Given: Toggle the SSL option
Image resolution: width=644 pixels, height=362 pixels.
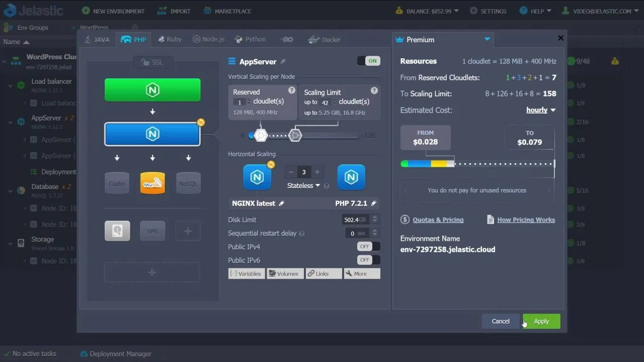Looking at the screenshot, I should coord(153,62).
